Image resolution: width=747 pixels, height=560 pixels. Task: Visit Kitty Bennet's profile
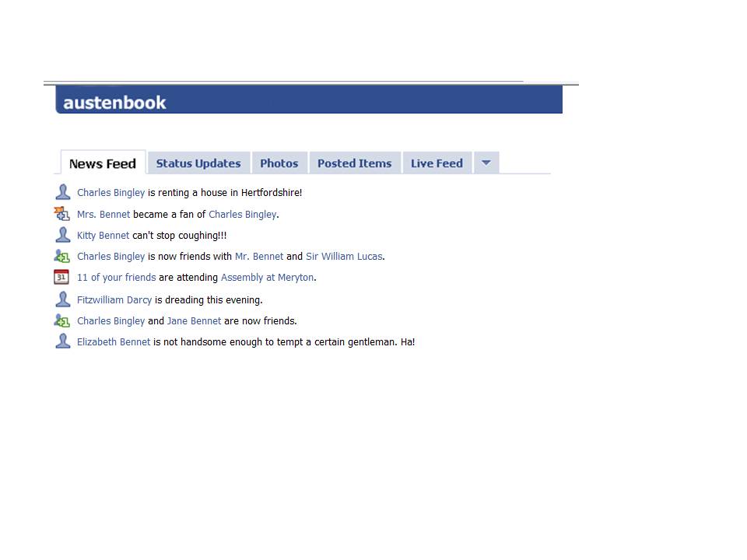pyautogui.click(x=103, y=235)
